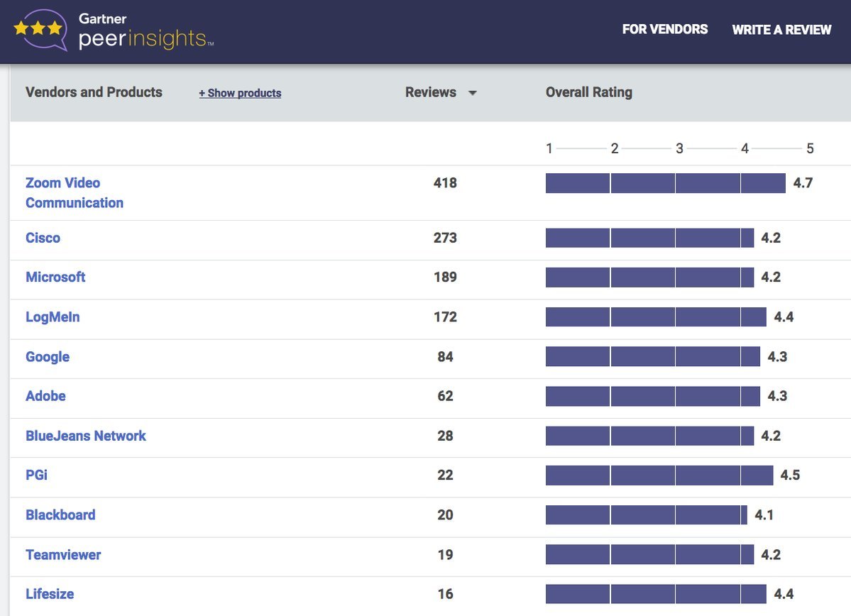The width and height of the screenshot is (851, 616).
Task: Click the 418 review count for Zoom
Action: [x=445, y=183]
